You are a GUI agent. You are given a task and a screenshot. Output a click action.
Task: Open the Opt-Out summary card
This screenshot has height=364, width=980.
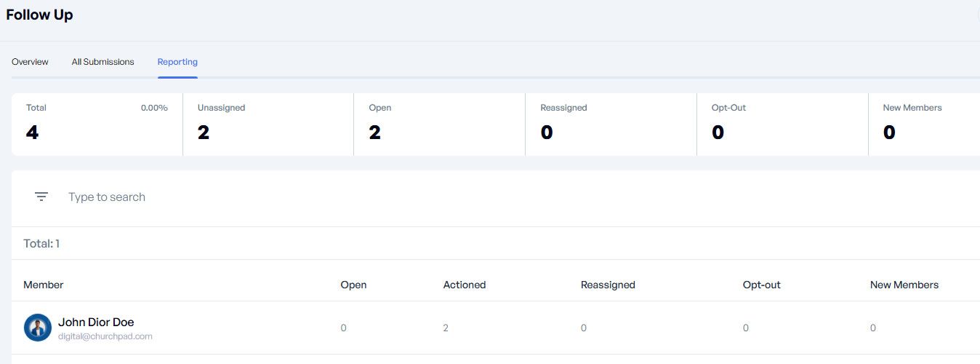(782, 124)
